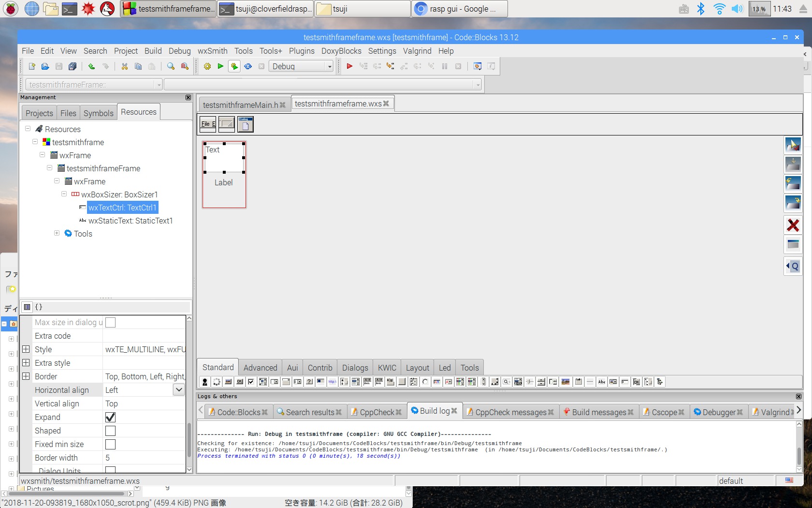Click the New file toolbar icon
The width and height of the screenshot is (812, 508).
pyautogui.click(x=32, y=66)
